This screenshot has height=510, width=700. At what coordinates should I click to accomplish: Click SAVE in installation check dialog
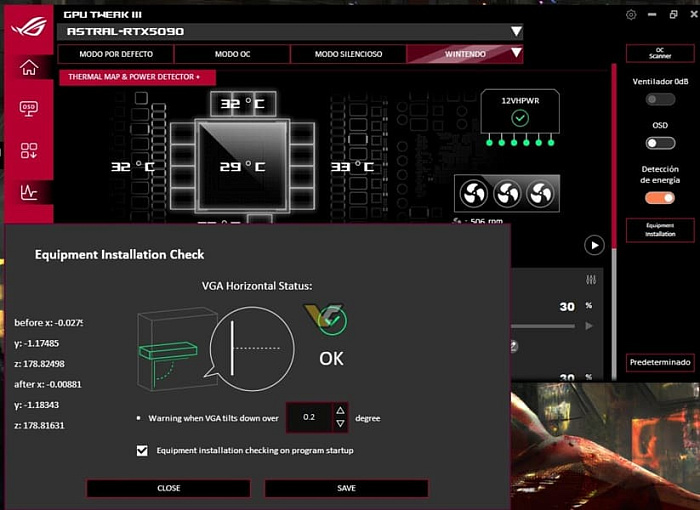click(x=346, y=488)
